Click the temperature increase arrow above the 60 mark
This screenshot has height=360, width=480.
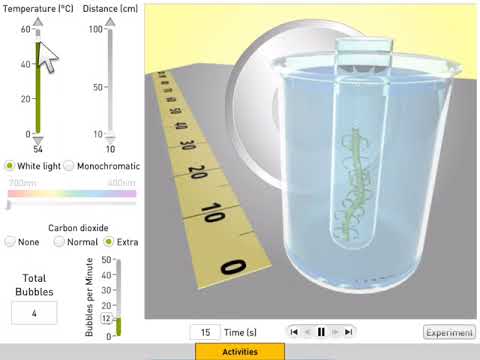tap(38, 22)
